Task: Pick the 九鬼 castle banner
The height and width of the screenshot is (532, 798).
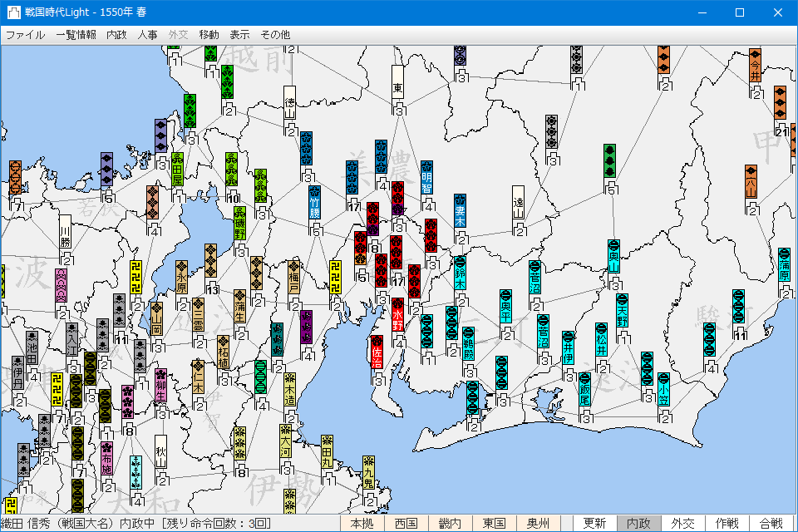Action: 368,473
